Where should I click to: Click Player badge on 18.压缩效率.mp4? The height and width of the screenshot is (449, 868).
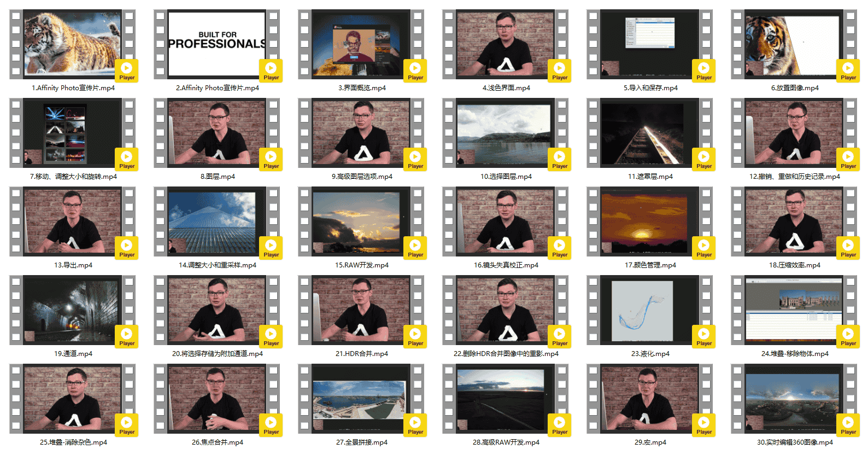tap(848, 248)
